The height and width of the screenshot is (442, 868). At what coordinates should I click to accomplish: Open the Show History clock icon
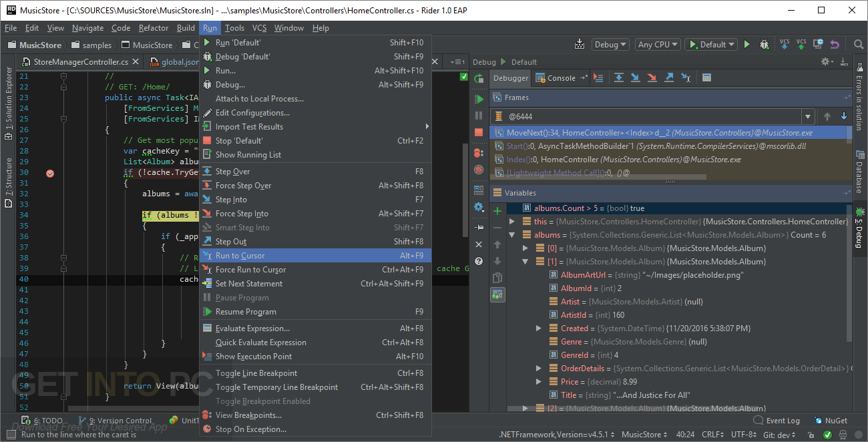(x=819, y=45)
